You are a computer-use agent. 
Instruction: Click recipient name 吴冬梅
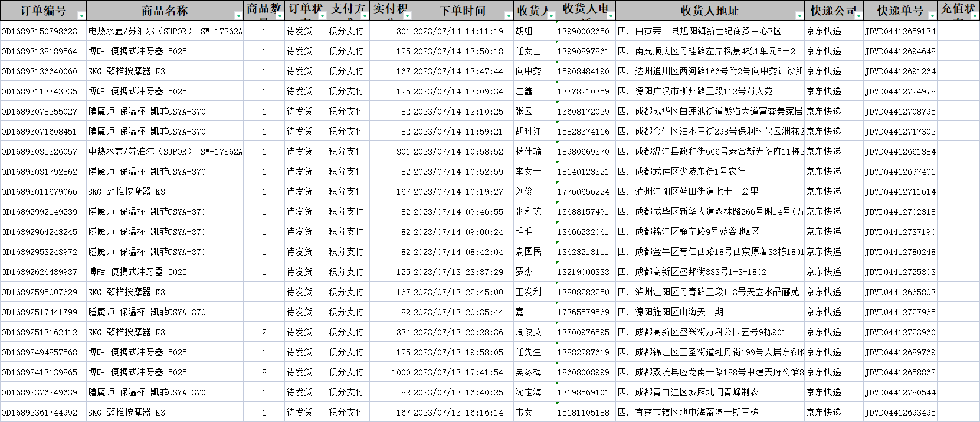[x=528, y=372]
